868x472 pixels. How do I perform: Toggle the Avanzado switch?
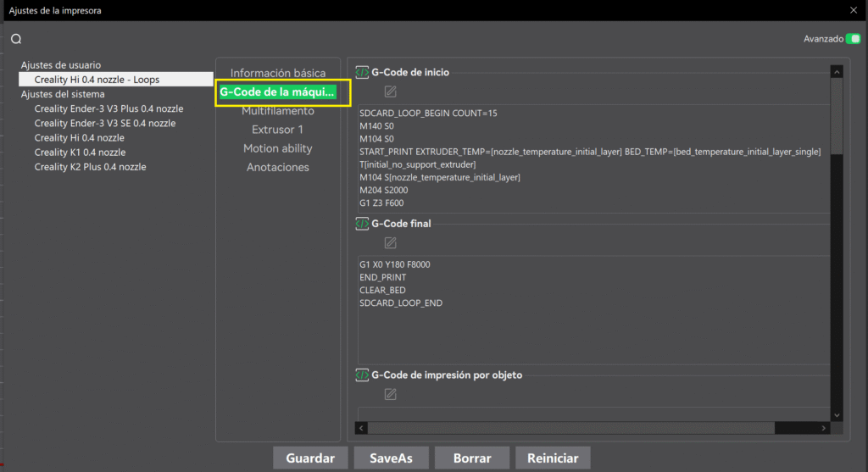tap(854, 39)
